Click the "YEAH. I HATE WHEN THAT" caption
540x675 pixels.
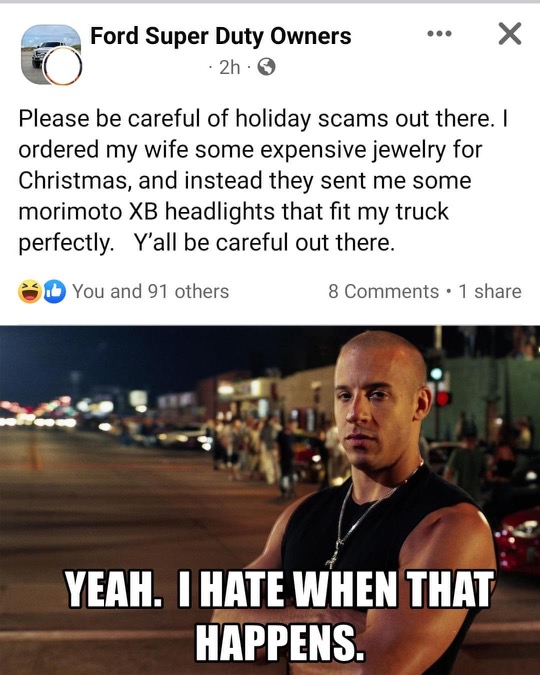(x=279, y=589)
